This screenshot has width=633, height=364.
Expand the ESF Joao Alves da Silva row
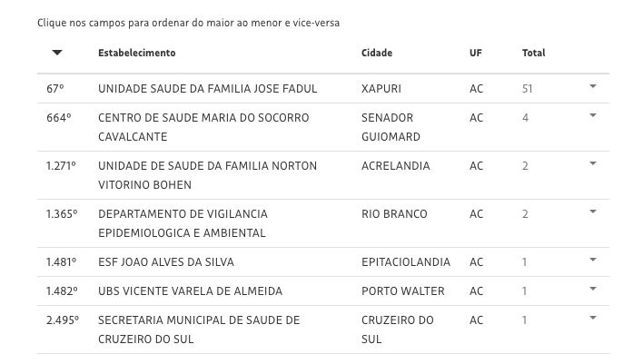coord(592,261)
